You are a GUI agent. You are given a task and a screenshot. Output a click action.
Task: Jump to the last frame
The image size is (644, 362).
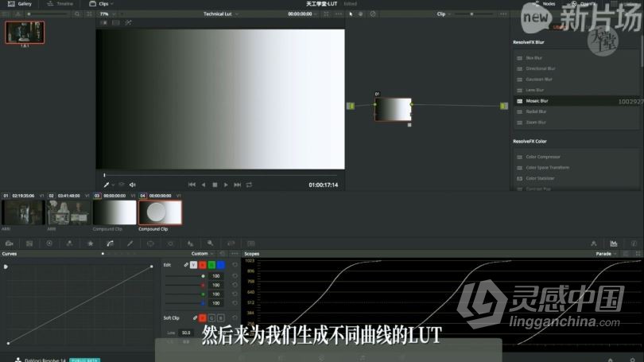coord(238,185)
